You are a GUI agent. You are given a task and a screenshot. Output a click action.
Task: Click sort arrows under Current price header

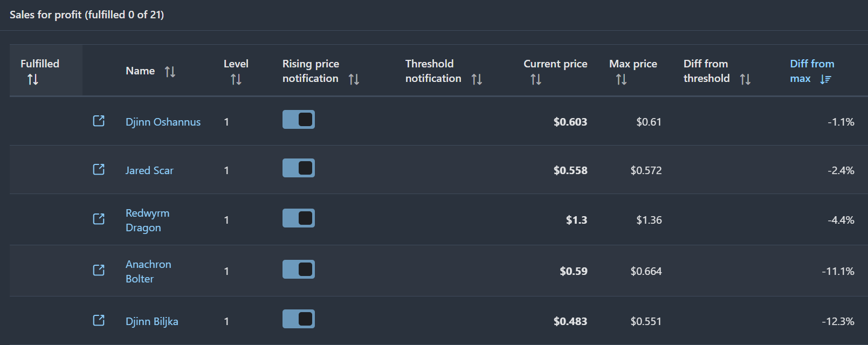(x=536, y=80)
